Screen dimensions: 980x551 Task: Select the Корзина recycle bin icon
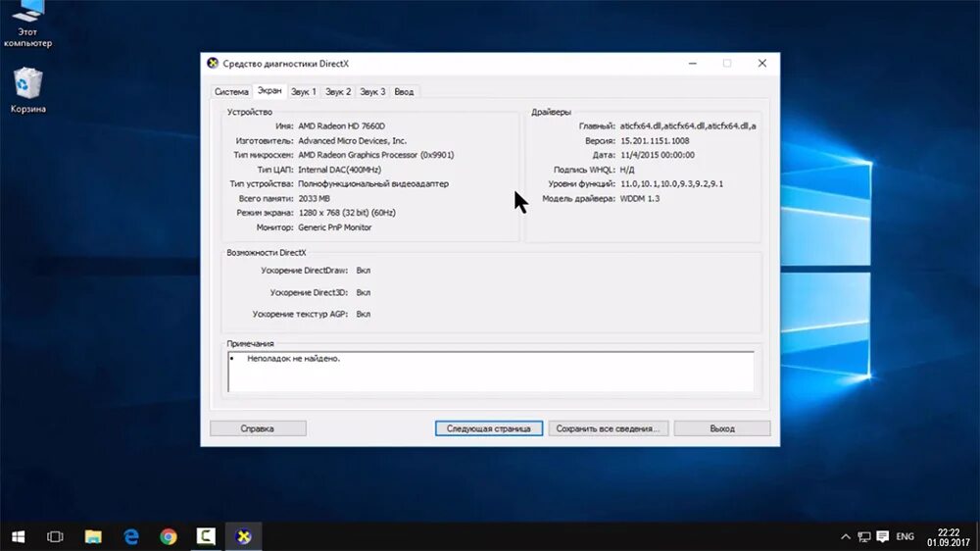coord(27,90)
